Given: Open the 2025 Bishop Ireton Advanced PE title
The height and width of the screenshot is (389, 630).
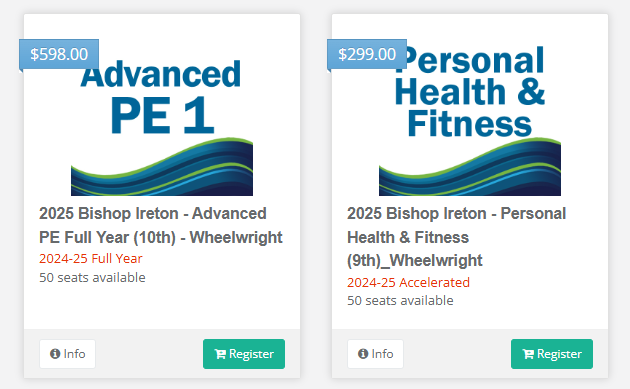Looking at the screenshot, I should (x=161, y=225).
